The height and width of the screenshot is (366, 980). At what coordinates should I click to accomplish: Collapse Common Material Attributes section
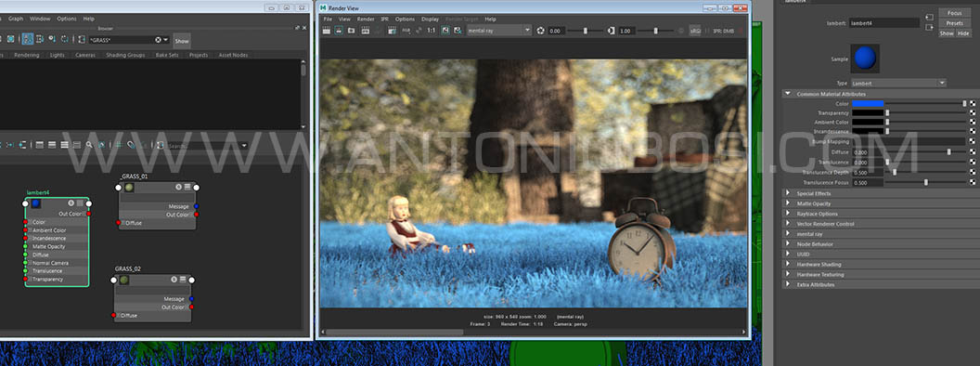(x=788, y=94)
